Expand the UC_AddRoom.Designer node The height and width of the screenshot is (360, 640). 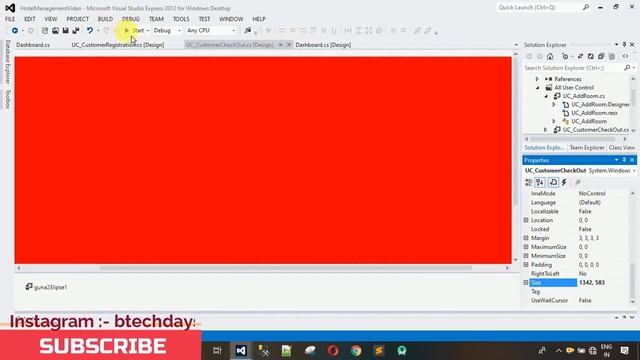coord(554,104)
